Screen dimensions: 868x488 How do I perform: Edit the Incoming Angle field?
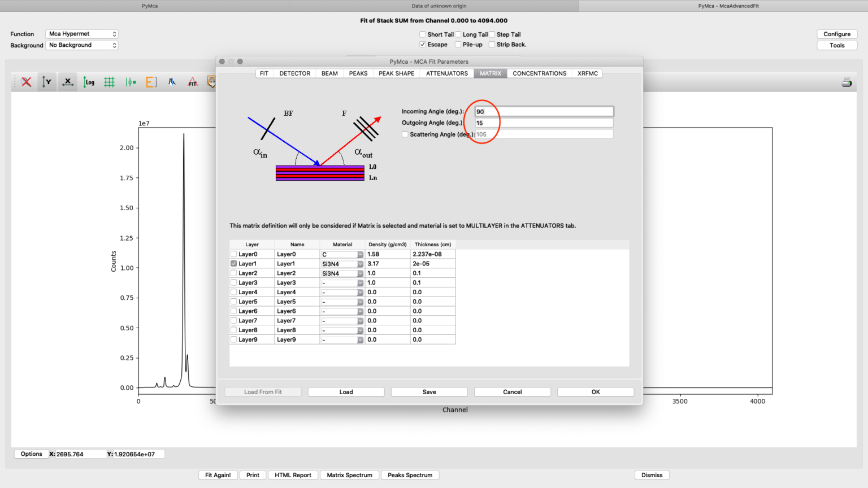click(542, 111)
